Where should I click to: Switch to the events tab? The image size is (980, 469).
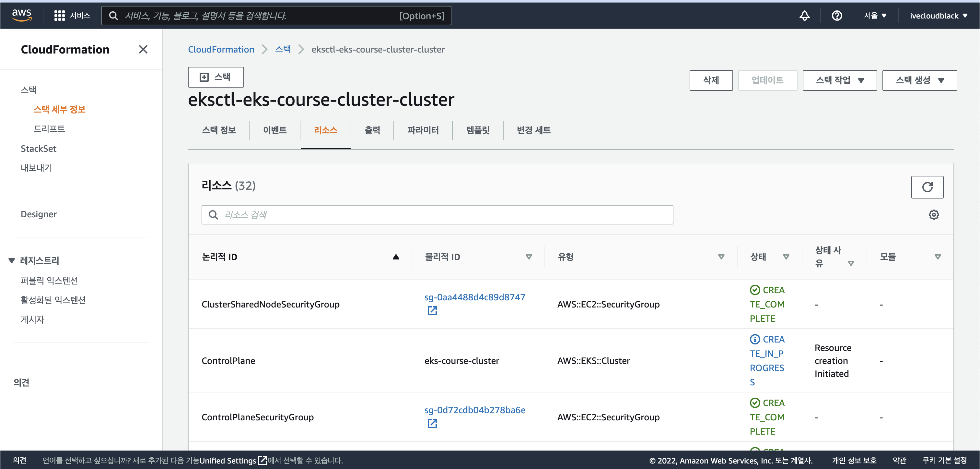275,130
